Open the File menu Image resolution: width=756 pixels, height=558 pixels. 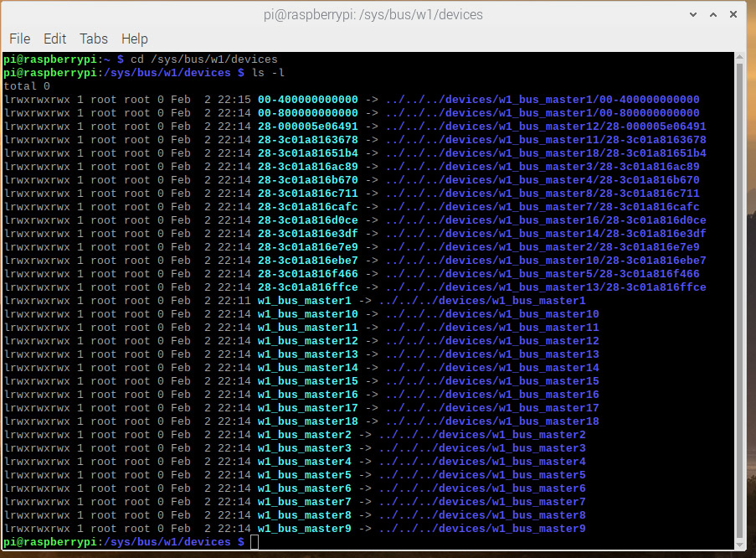pyautogui.click(x=19, y=39)
